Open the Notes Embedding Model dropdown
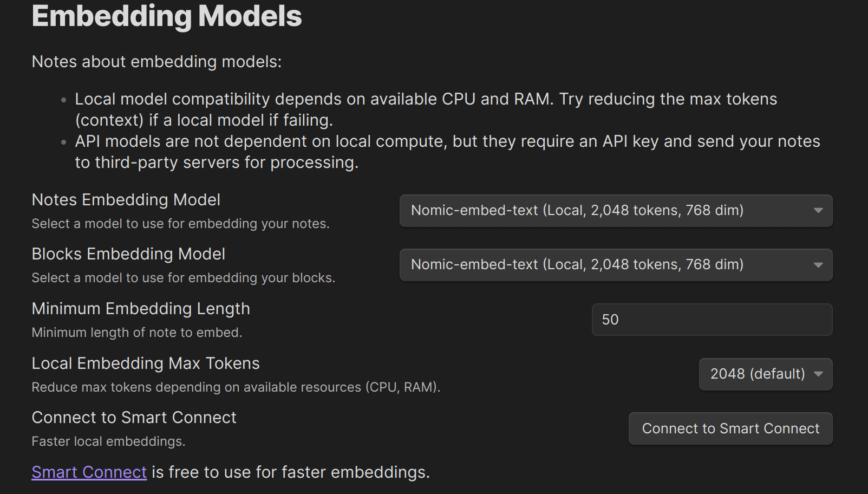Viewport: 868px width, 494px height. pos(615,211)
